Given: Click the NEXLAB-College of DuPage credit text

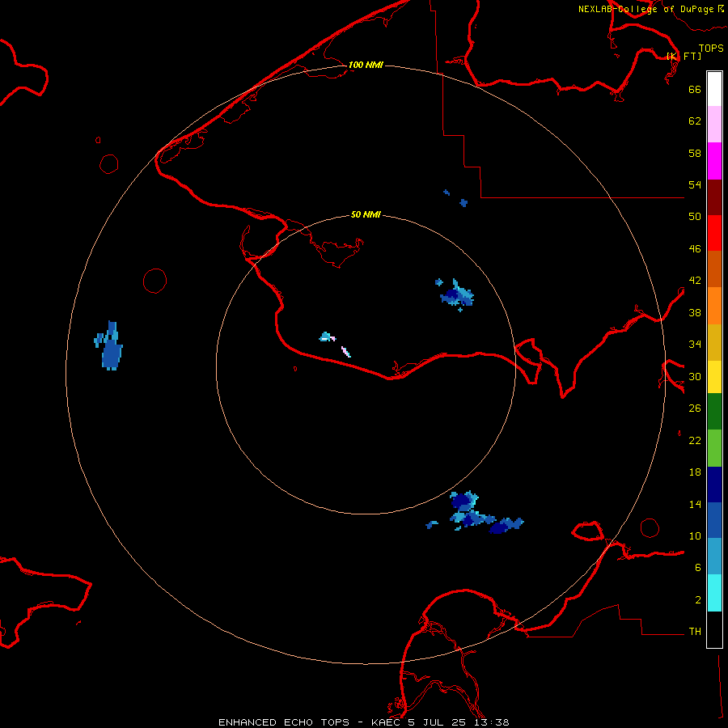Looking at the screenshot, I should point(647,9).
